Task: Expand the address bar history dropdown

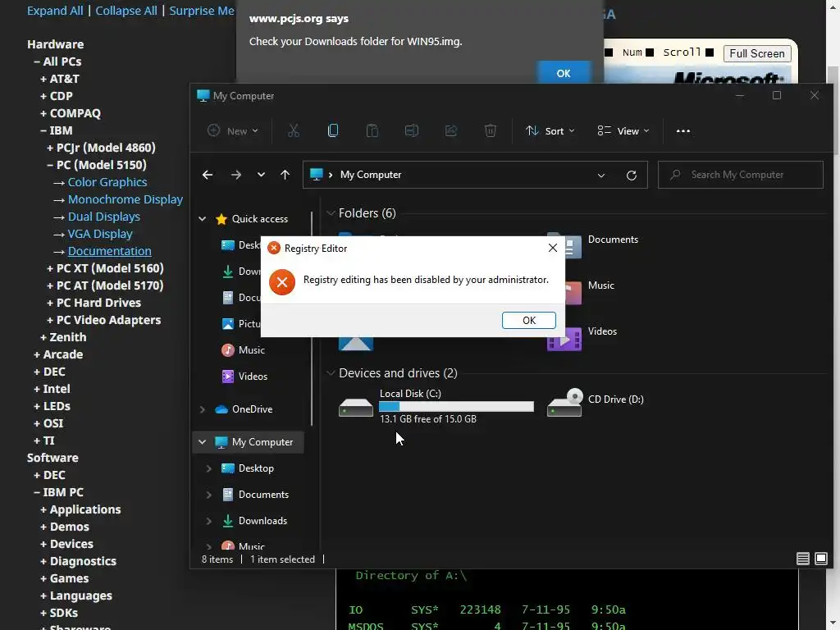Action: coord(601,176)
